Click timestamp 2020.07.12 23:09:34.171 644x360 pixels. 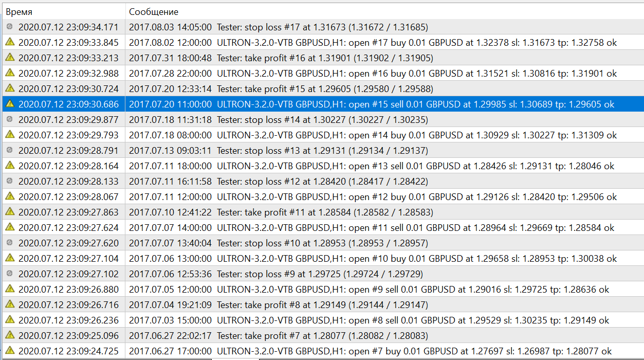point(68,27)
